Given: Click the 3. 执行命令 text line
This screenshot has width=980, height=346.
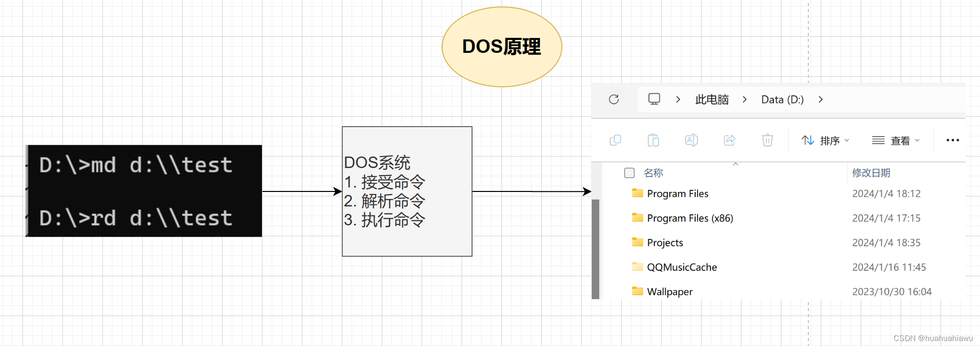Looking at the screenshot, I should coord(385,220).
